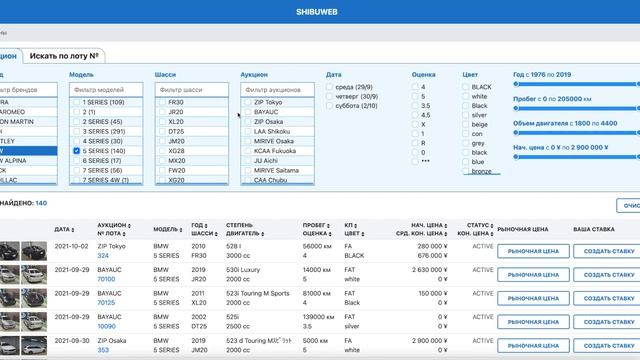Click the Пробег mileage slider handle

click(x=516, y=108)
